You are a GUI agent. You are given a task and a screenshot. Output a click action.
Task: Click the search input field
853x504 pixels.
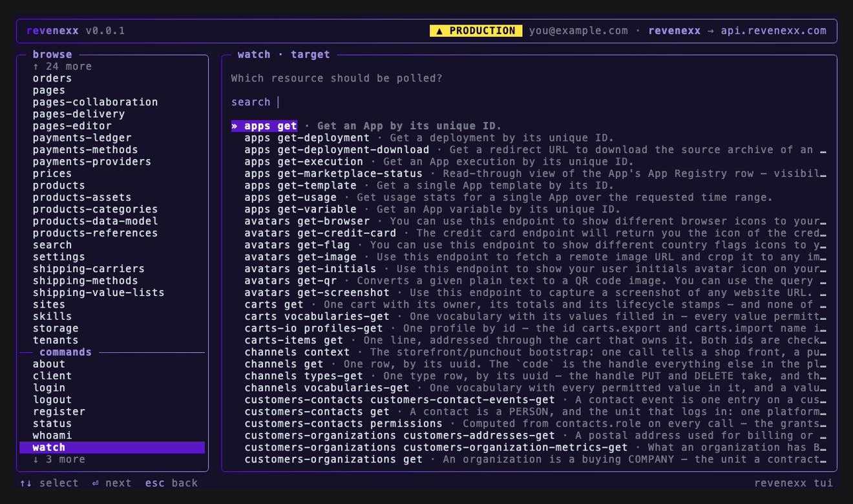tap(529, 102)
